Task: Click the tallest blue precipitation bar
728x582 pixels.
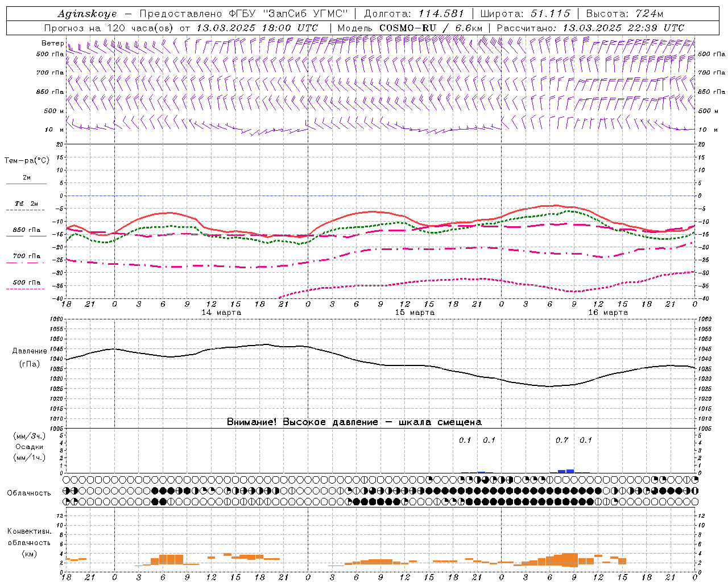Action: (570, 471)
